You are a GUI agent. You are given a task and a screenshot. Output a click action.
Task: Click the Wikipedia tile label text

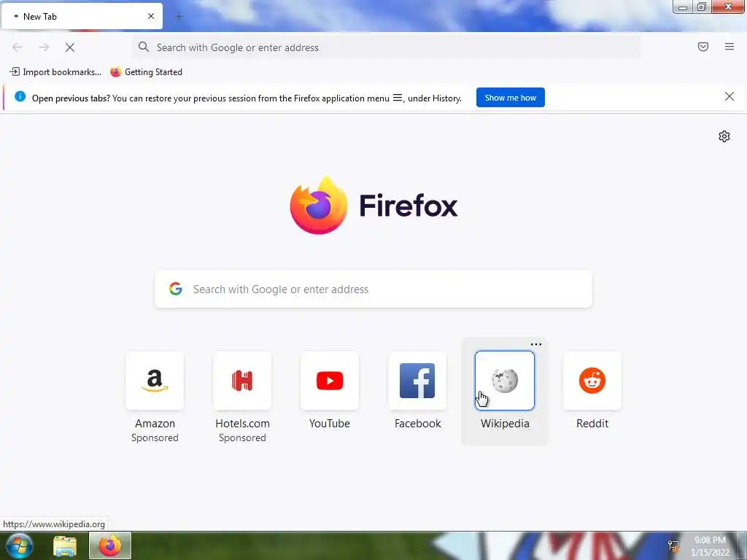click(505, 424)
